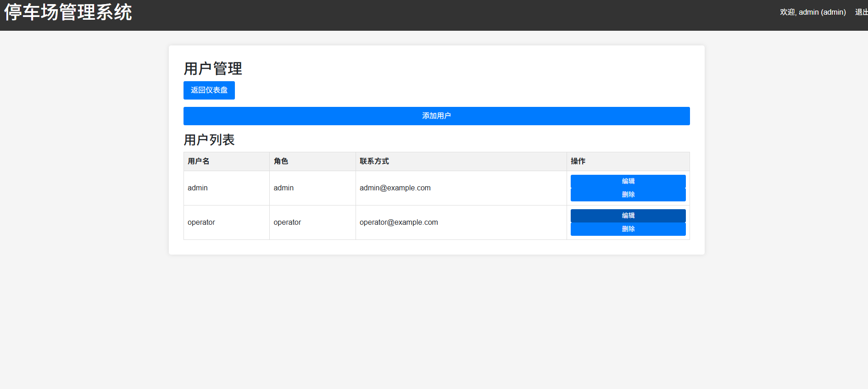Click the welcome text 欢迎, admin (admin)
The height and width of the screenshot is (389, 868).
813,12
